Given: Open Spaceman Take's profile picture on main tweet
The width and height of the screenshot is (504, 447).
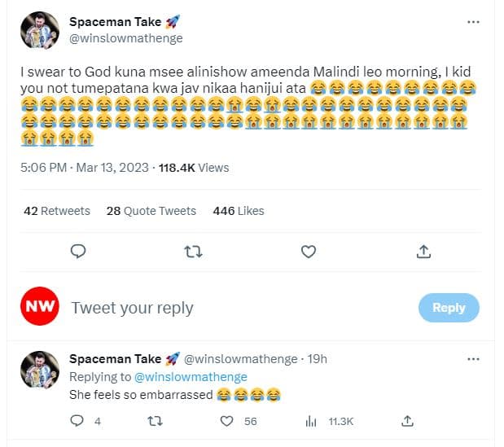Looking at the screenshot, I should click(39, 31).
